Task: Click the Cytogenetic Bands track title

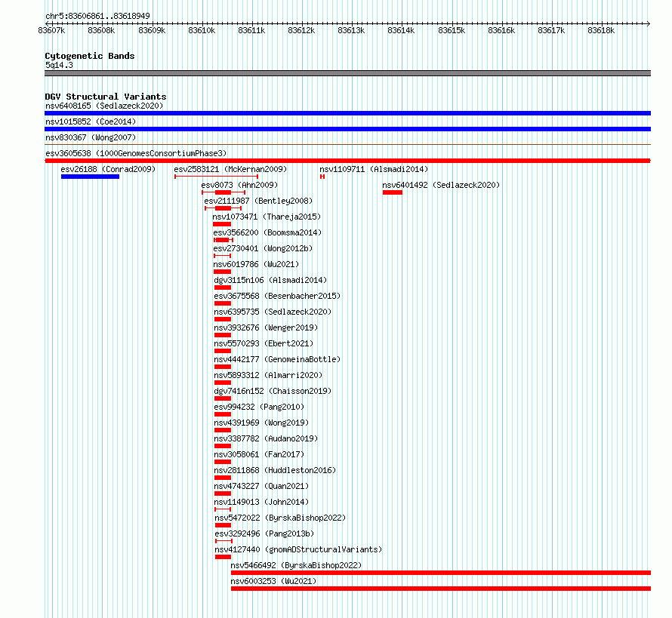Action: point(90,56)
